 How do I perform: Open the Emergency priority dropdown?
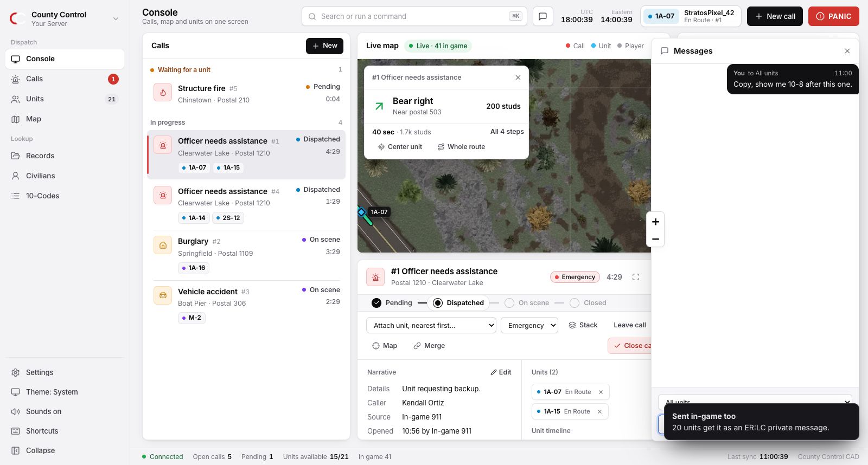(529, 325)
